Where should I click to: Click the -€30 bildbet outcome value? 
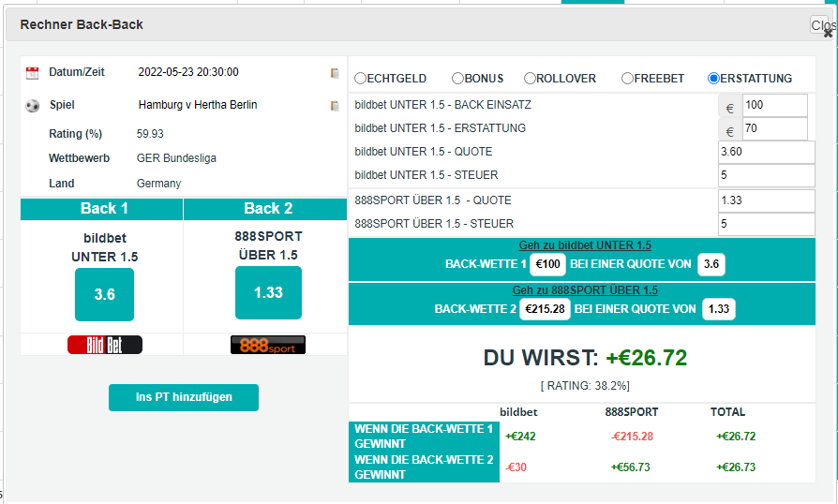tap(516, 467)
